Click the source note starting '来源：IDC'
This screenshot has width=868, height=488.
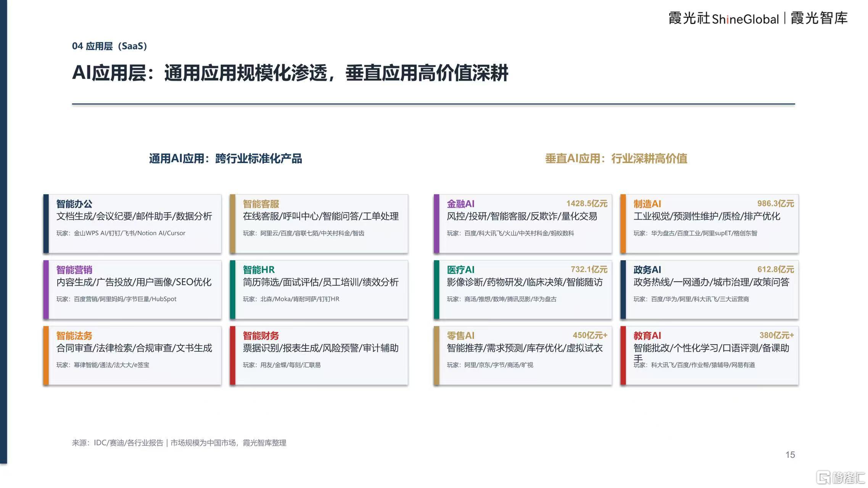[179, 443]
